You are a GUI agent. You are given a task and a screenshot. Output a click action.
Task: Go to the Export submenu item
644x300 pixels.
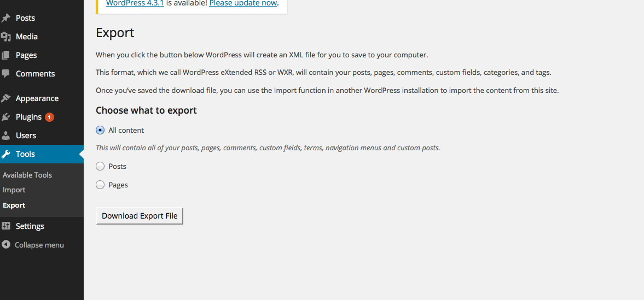point(14,205)
